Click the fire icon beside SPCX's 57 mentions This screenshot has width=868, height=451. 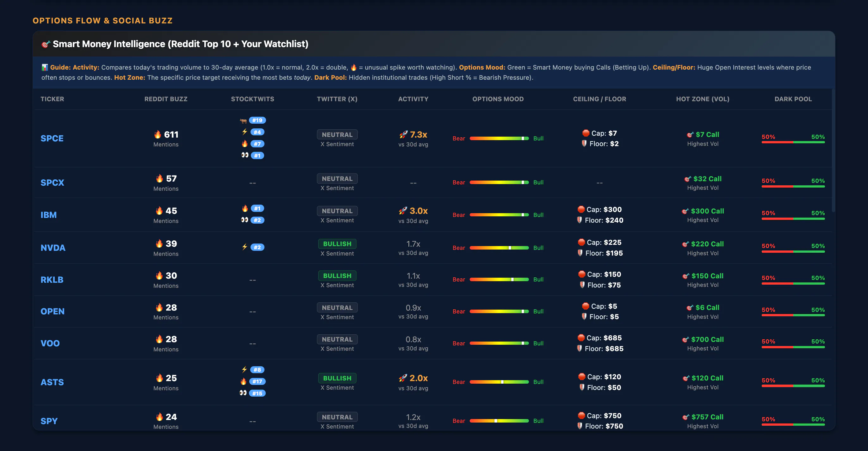160,178
